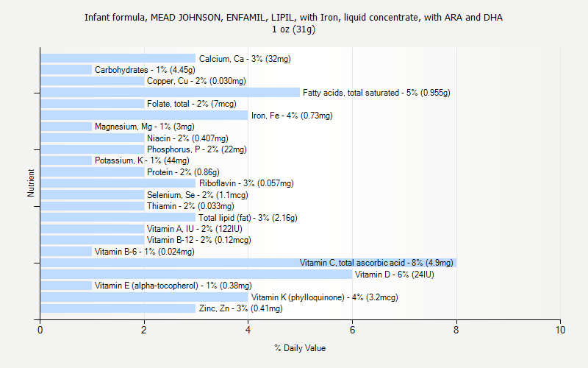Click the Calcium, Ca - 3% (32mg) label
The width and height of the screenshot is (588, 368).
click(245, 59)
